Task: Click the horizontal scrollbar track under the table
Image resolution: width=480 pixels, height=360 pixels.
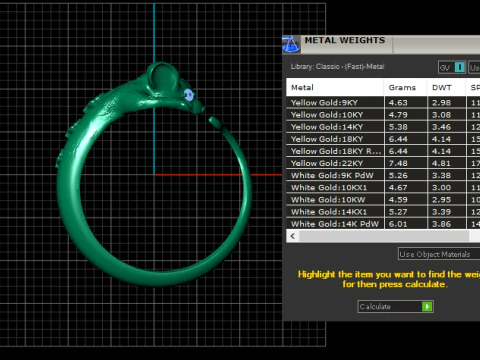Action: 384,236
